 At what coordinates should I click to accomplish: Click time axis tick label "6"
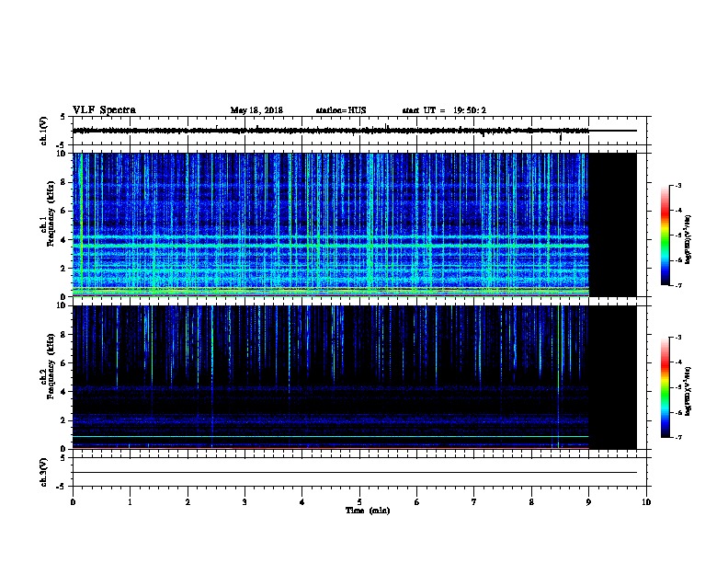pos(416,501)
